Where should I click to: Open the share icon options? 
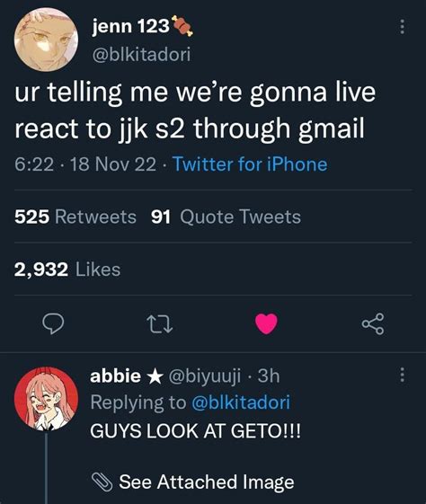click(373, 324)
